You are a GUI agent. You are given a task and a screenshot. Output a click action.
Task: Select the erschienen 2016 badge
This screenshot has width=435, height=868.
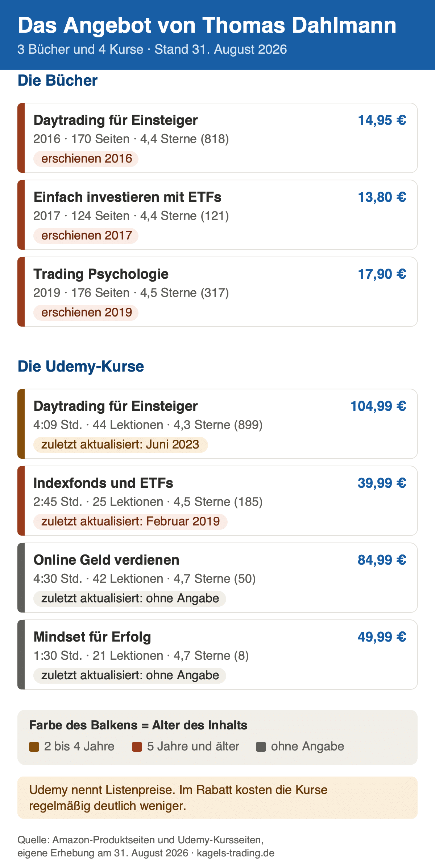(86, 159)
